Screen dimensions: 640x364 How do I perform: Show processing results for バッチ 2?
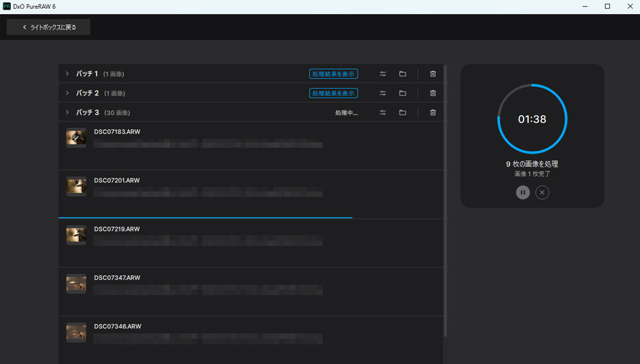click(333, 93)
